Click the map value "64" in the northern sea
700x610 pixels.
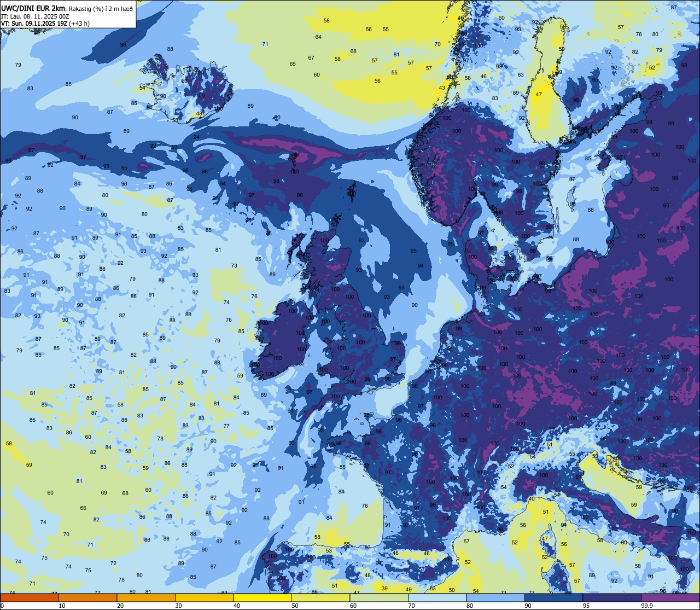tap(318, 37)
